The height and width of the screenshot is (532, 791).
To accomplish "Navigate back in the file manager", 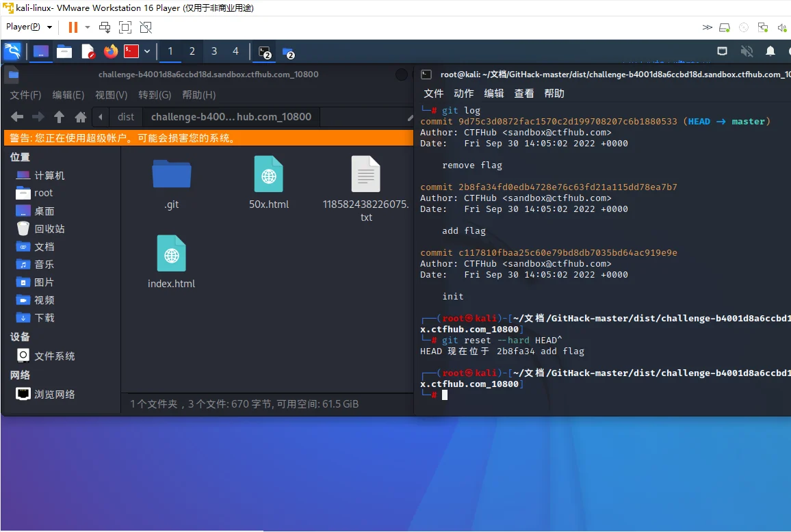I will [x=17, y=117].
